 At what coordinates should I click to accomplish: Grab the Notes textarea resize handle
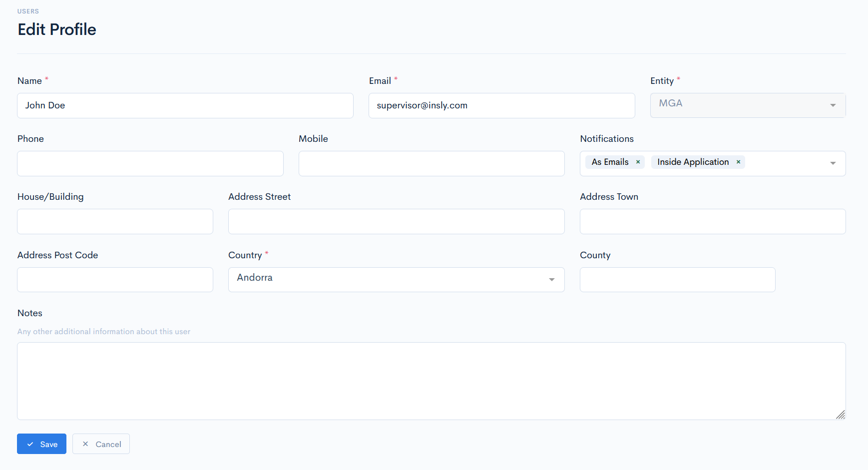pos(841,415)
